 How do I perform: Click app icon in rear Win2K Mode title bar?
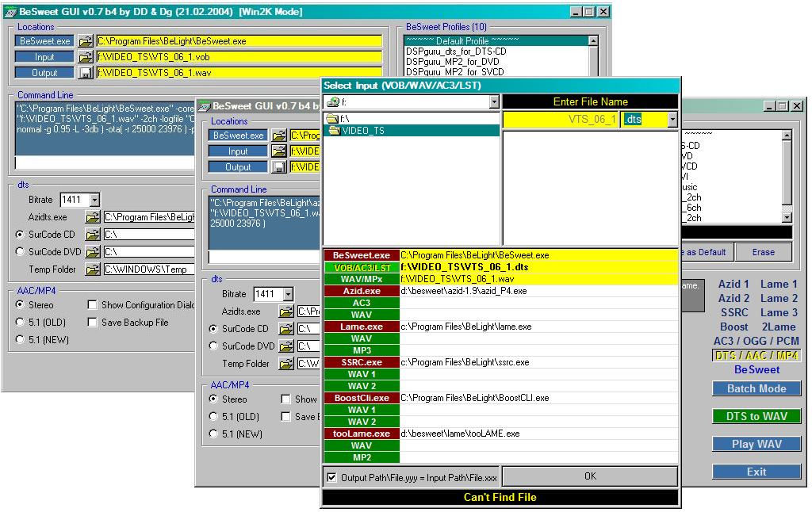click(x=10, y=11)
